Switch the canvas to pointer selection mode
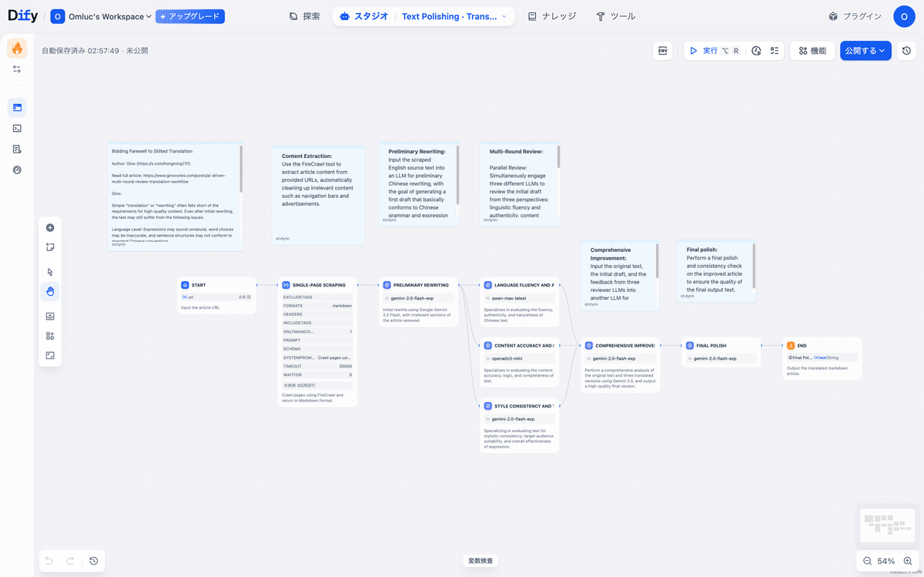Screen dimensions: 924x577 pyautogui.click(x=50, y=272)
